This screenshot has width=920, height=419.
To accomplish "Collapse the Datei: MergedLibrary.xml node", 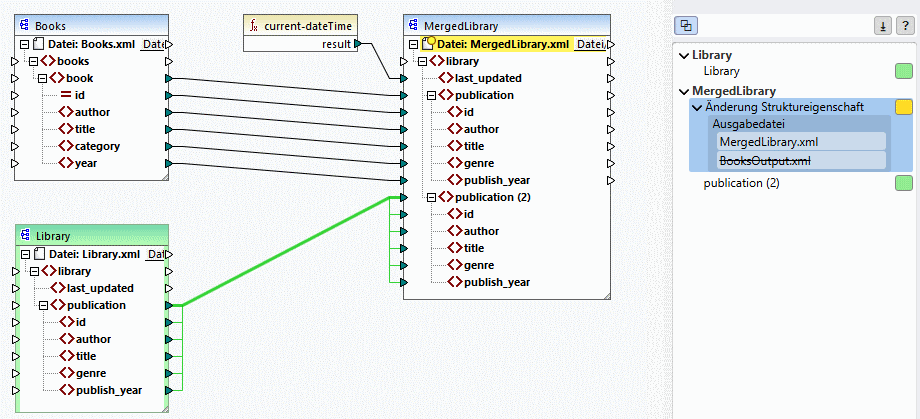I will 413,44.
